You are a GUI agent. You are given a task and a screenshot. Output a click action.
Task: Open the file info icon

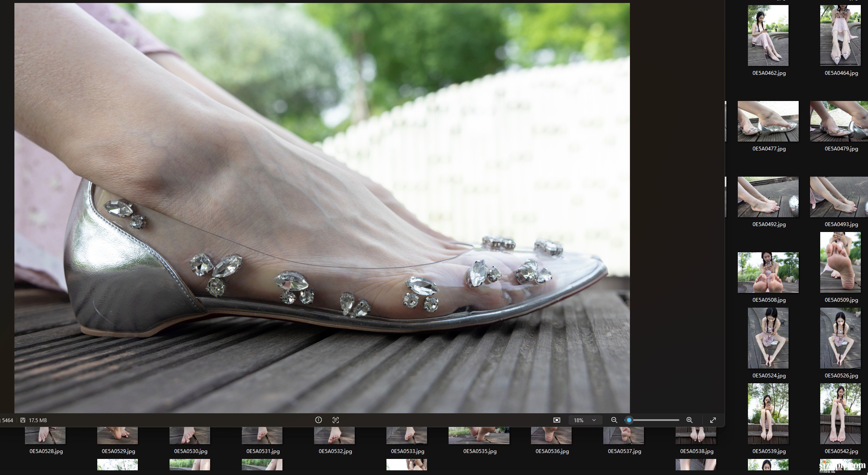[318, 420]
